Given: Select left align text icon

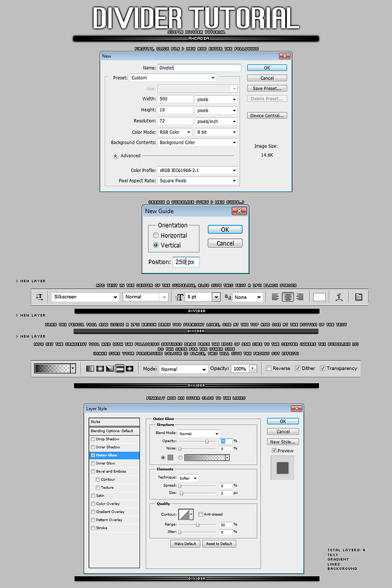Looking at the screenshot, I should (275, 297).
